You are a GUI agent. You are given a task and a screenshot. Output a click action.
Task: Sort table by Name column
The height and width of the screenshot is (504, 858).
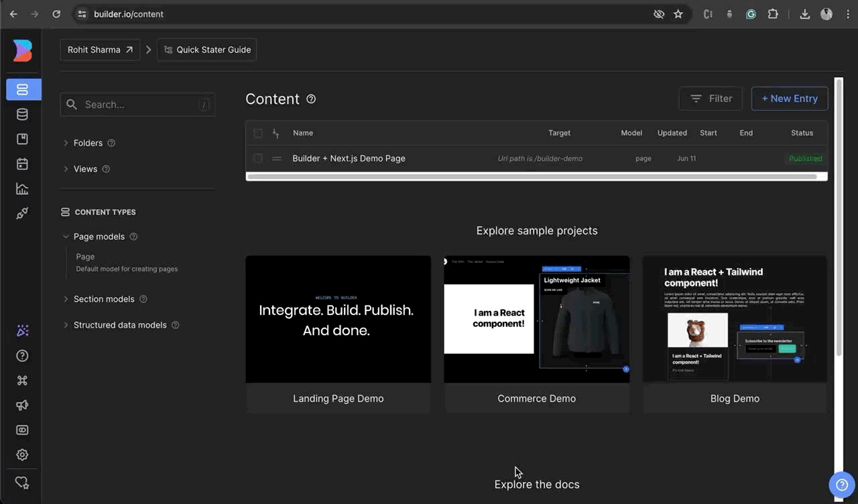303,133
